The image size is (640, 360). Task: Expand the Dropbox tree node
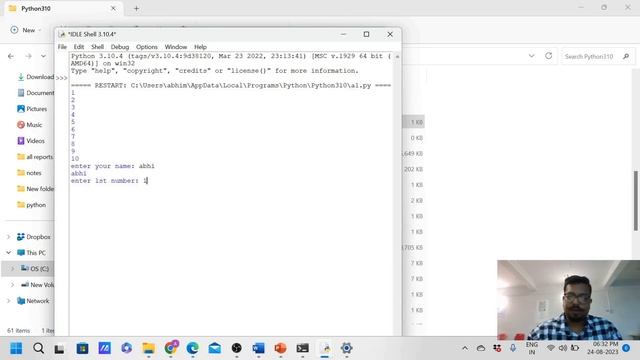(9, 237)
